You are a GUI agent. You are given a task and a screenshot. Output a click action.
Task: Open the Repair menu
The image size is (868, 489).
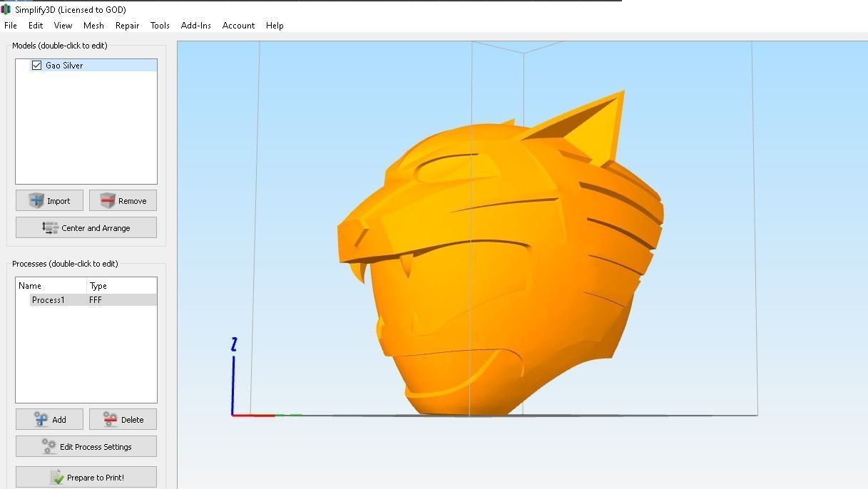[x=127, y=25]
